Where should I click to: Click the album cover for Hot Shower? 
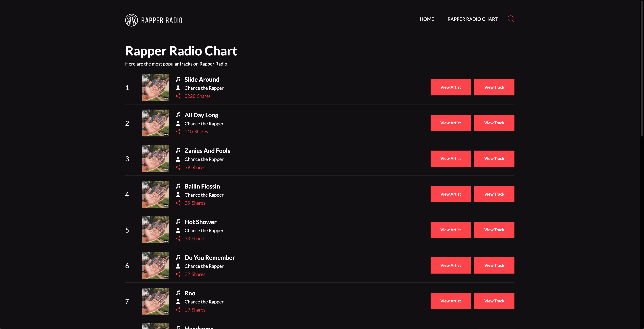[x=155, y=230]
